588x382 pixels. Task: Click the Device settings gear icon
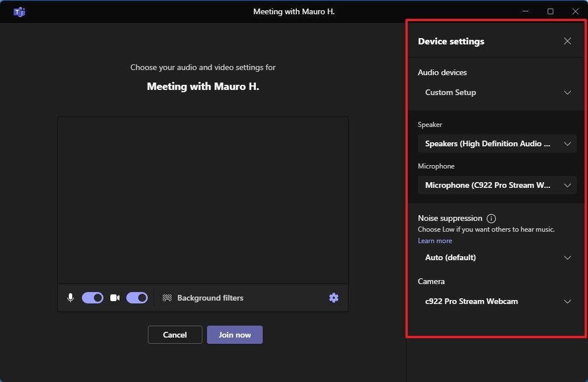334,297
